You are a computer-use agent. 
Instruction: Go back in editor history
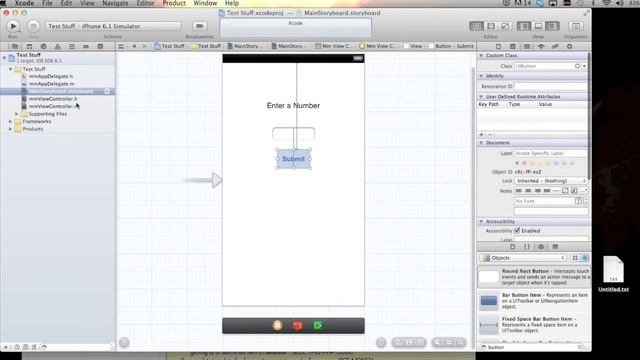coord(134,47)
